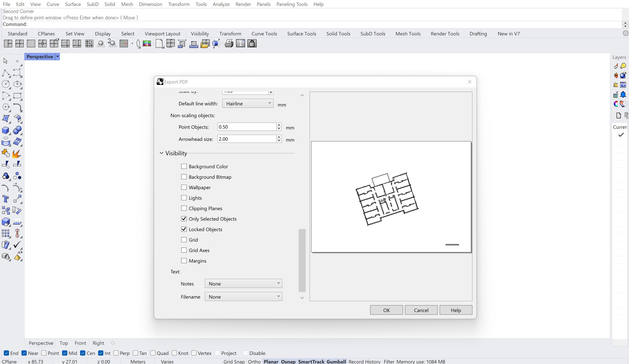Open the Perspective viewport title dropdown arrow
The image size is (629, 364).
pyautogui.click(x=58, y=57)
